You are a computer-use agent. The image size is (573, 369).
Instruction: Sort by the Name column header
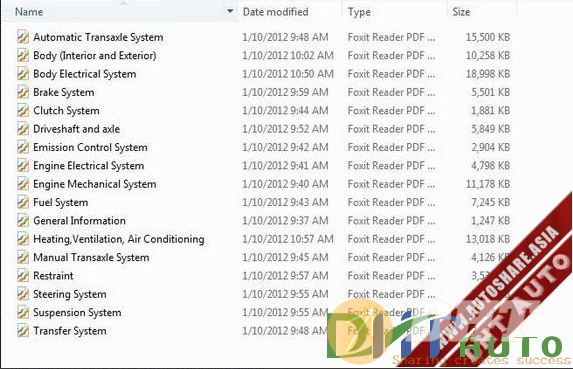(x=29, y=12)
